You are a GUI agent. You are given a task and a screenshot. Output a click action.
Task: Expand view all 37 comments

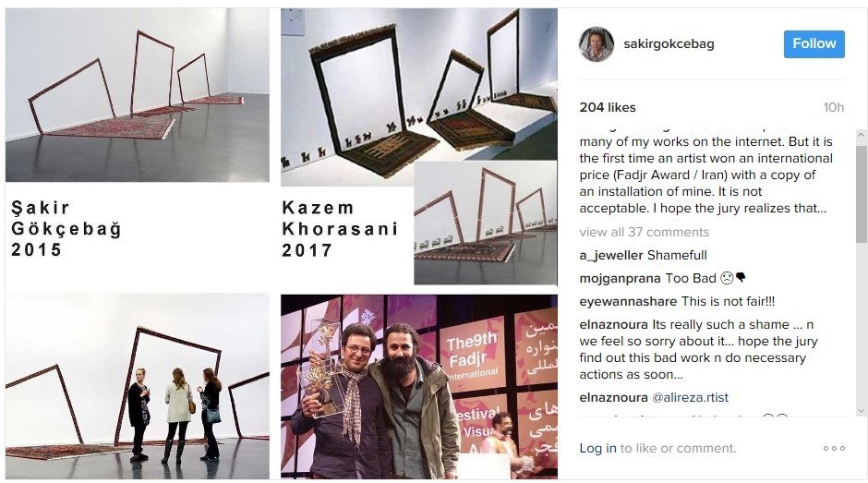pyautogui.click(x=645, y=232)
